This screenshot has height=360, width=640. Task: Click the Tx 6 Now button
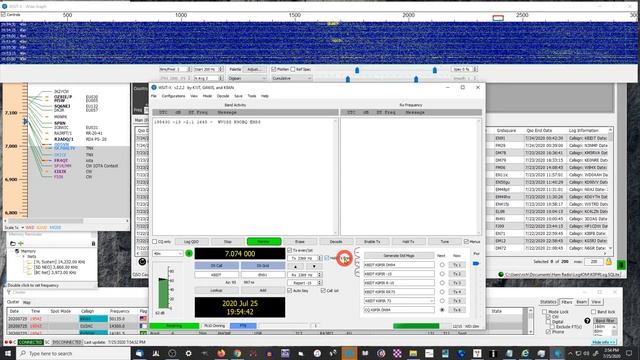457,310
